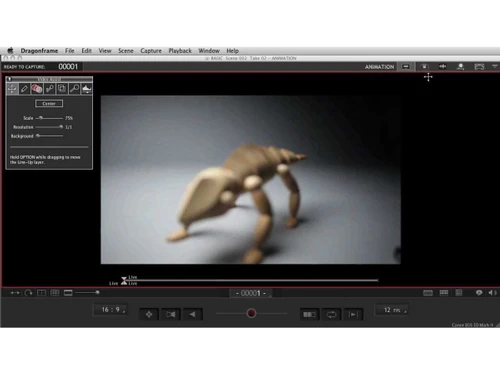This screenshot has height=375, width=500.
Task: Open the View menu
Action: click(x=105, y=51)
